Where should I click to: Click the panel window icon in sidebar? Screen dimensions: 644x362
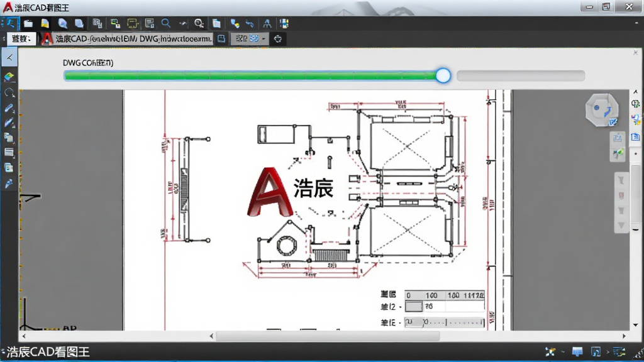click(9, 153)
